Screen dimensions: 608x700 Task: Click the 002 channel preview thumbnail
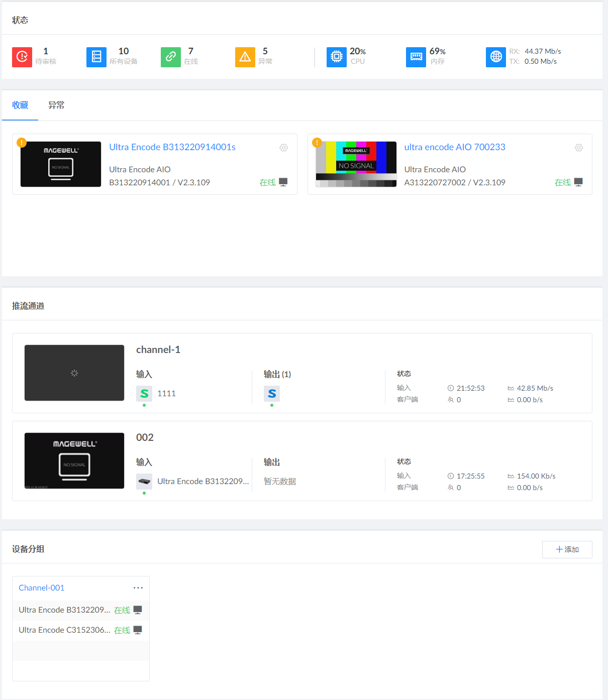coord(74,460)
